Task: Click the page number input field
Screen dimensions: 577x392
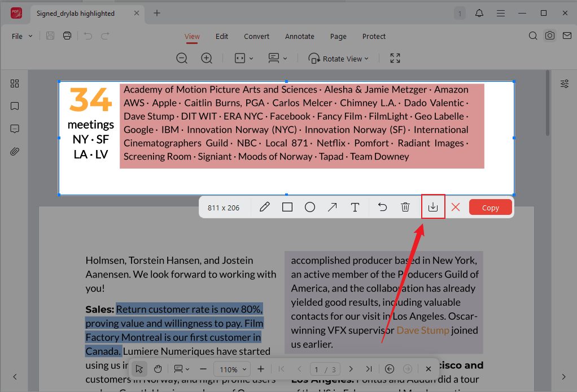Action: (317, 369)
